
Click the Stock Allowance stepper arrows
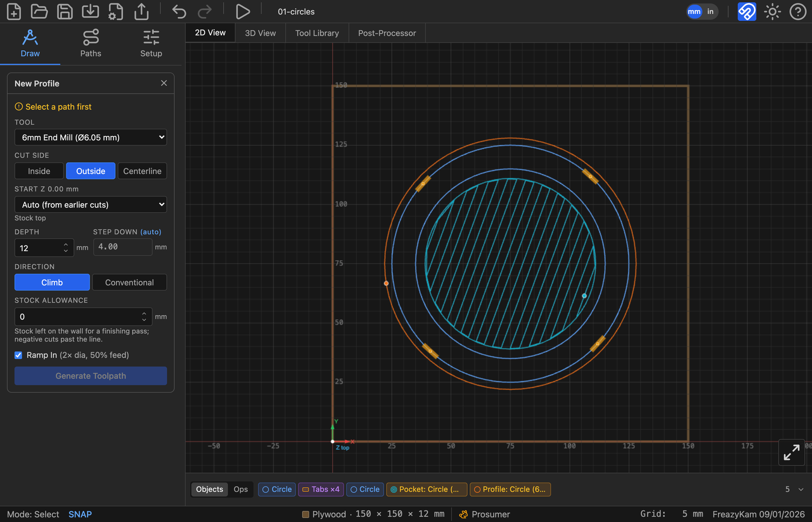point(144,317)
